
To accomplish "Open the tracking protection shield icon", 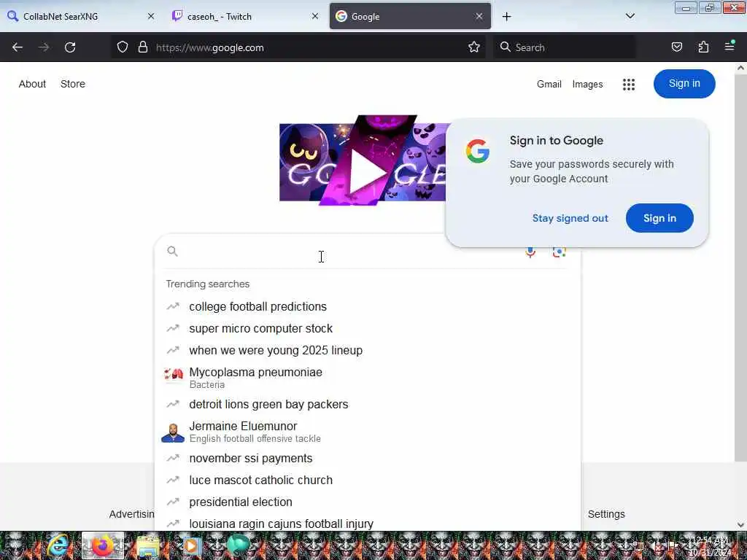I will click(123, 47).
